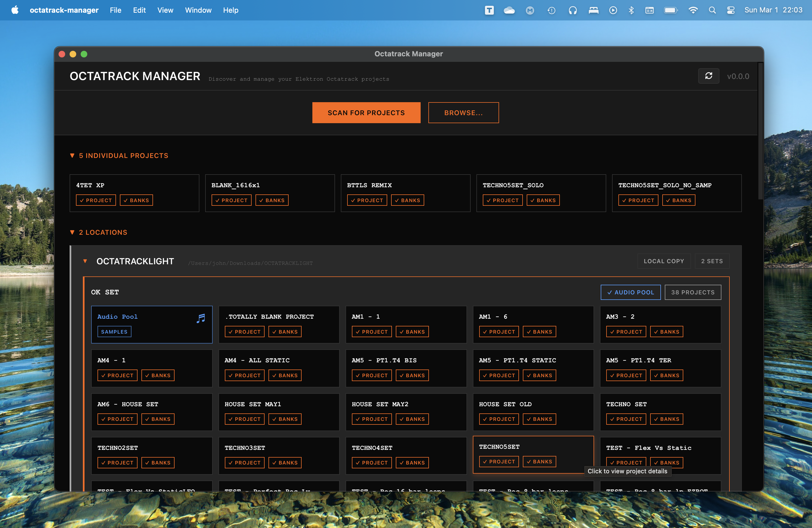Viewport: 812px width, 528px height.
Task: Open Spotlight search from the menu bar
Action: 712,10
